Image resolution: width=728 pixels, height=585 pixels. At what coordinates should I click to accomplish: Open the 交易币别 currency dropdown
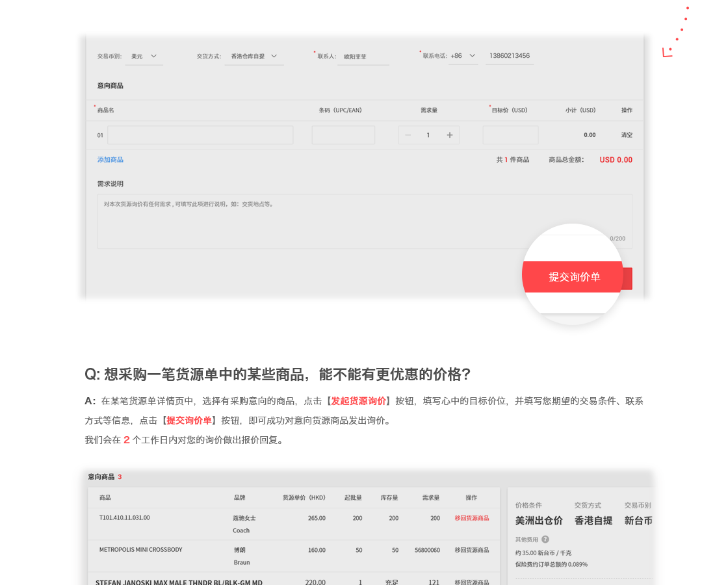pos(144,57)
